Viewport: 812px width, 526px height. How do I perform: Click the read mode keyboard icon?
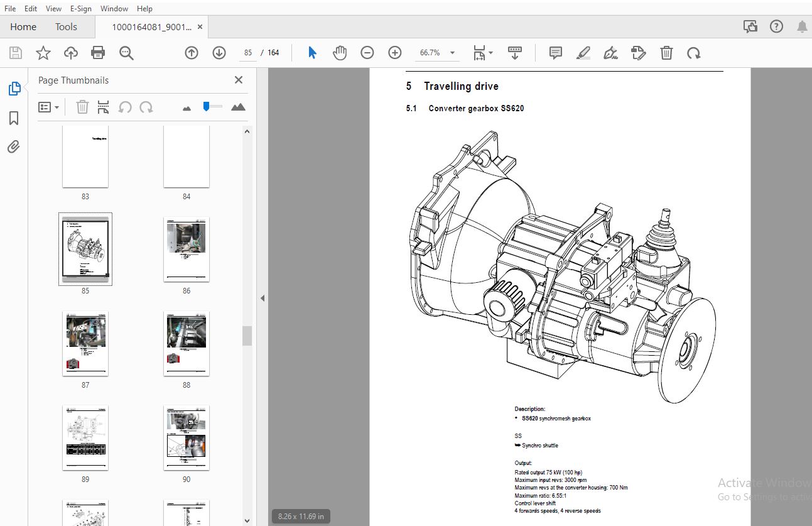click(515, 53)
